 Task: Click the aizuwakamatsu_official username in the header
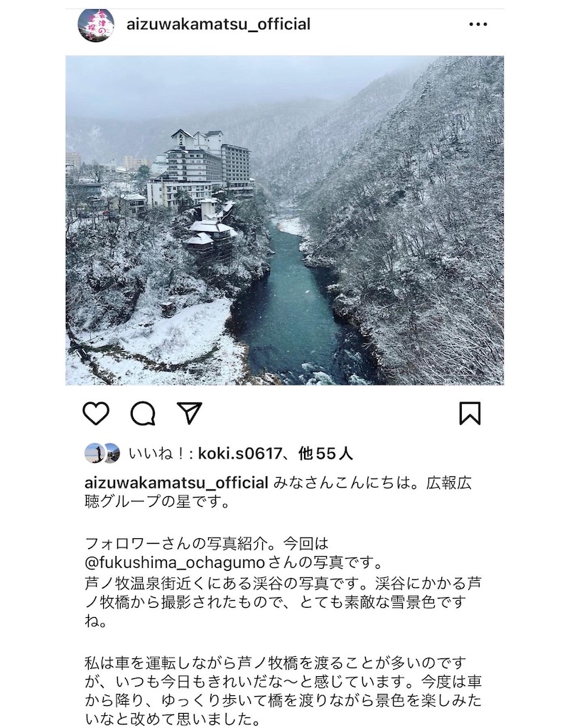[219, 24]
